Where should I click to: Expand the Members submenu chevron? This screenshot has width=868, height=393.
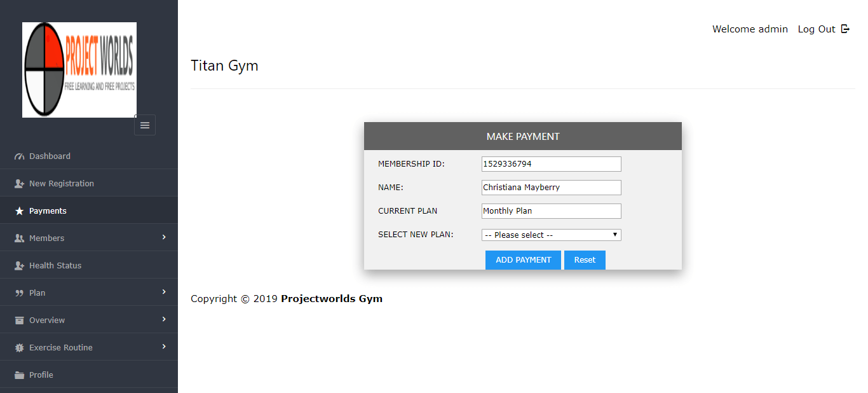tap(164, 237)
